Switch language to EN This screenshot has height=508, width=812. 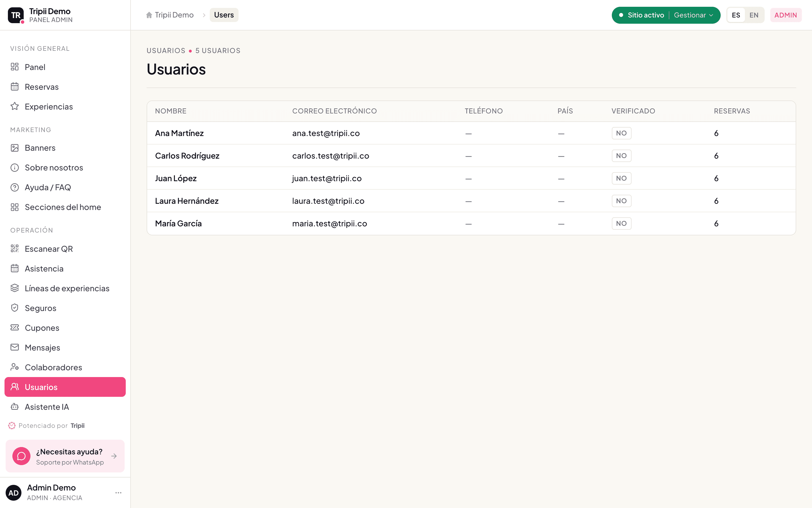(x=754, y=15)
